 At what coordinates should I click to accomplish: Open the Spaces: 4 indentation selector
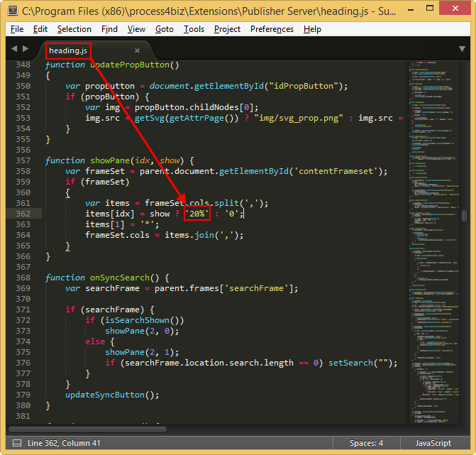[366, 443]
